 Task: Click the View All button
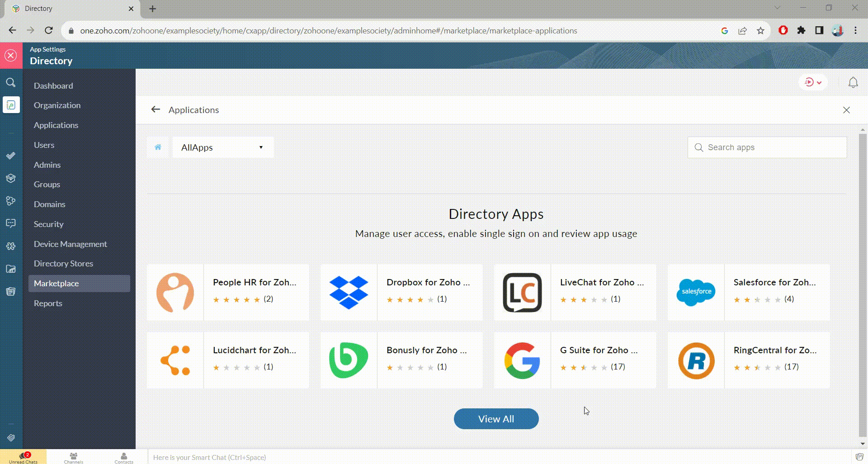pyautogui.click(x=496, y=419)
